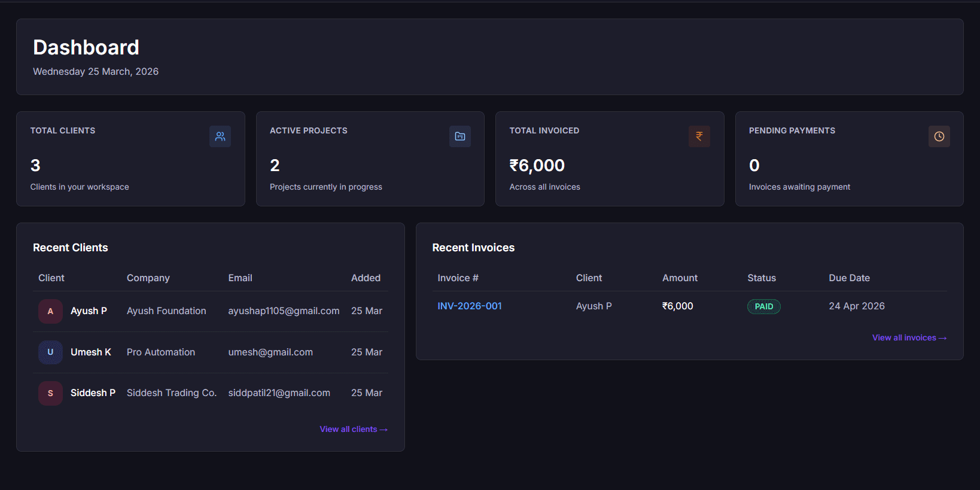Click the Across all invoices caption
Image resolution: width=980 pixels, height=490 pixels.
tap(544, 187)
